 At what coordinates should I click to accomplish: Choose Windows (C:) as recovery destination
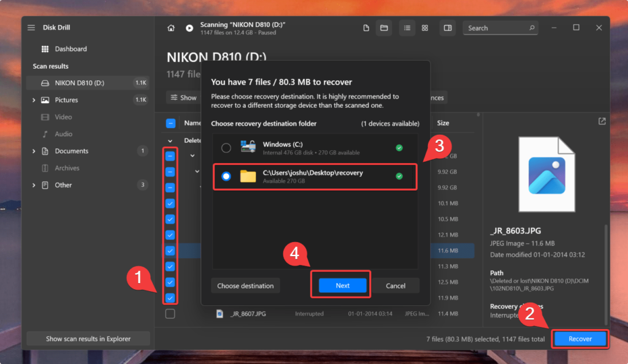226,148
